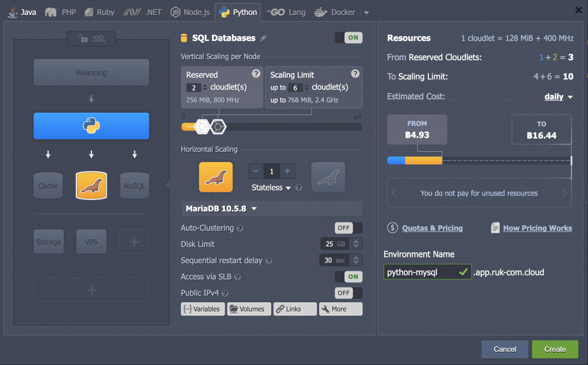Screen dimensions: 588x365
Task: Switch to the Node.js tab
Action: (x=190, y=11)
